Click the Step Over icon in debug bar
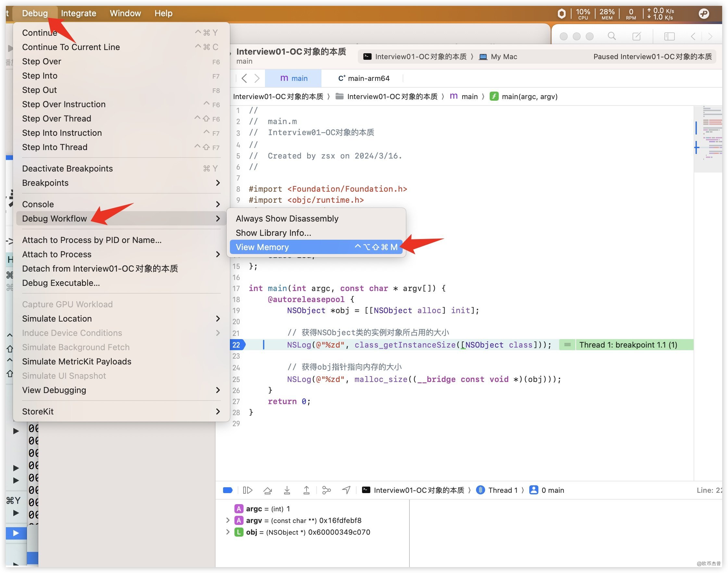The image size is (728, 573). point(267,490)
